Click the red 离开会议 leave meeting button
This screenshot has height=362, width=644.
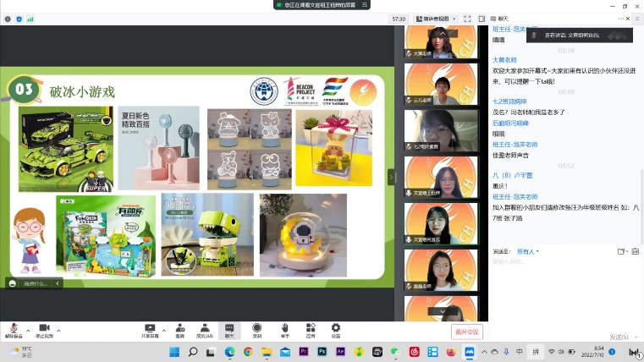tap(465, 332)
